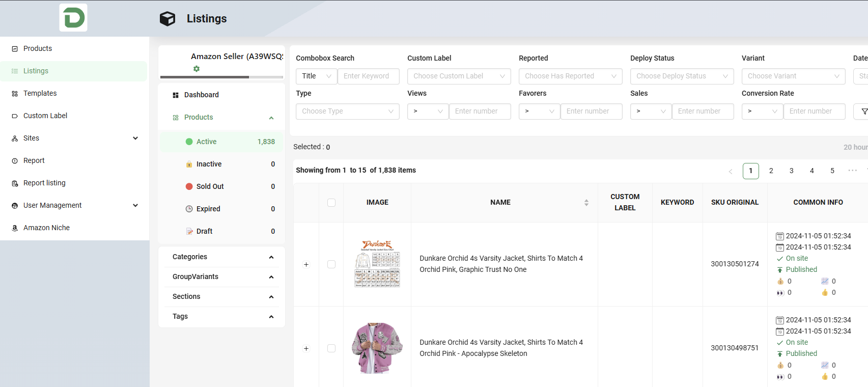The width and height of the screenshot is (868, 387).
Task: Go to page 3
Action: coord(792,171)
